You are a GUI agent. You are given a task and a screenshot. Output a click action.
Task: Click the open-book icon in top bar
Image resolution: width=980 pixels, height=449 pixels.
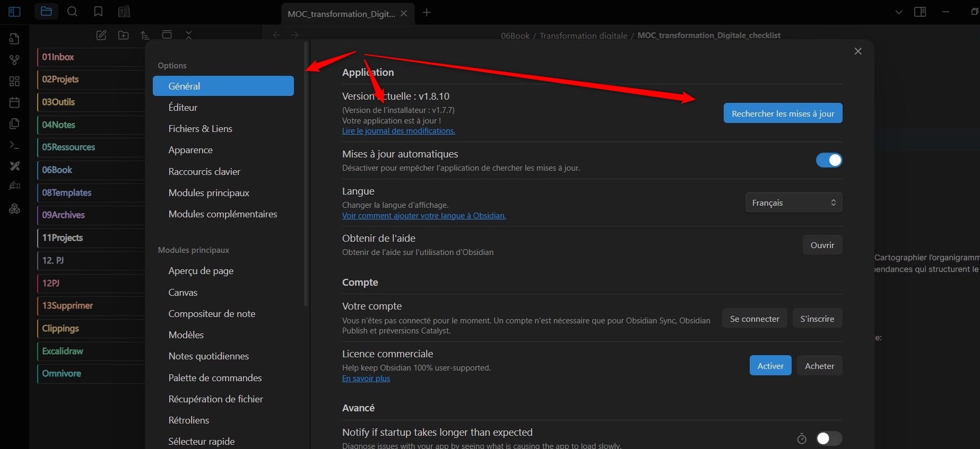124,12
